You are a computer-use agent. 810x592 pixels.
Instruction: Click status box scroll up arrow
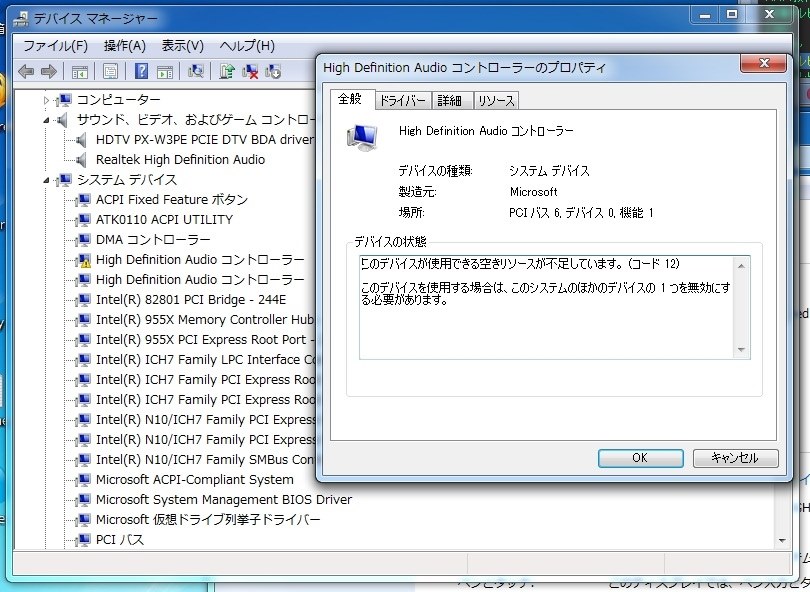tap(741, 266)
